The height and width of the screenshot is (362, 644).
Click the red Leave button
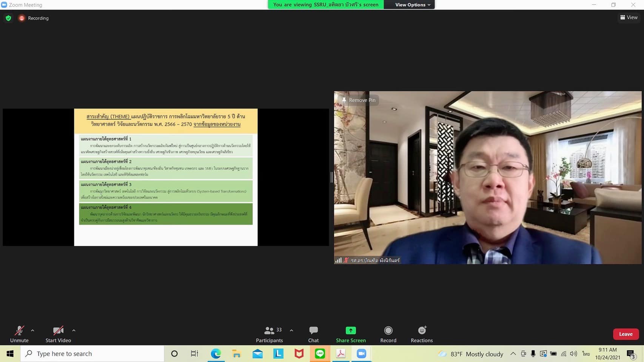click(x=626, y=334)
